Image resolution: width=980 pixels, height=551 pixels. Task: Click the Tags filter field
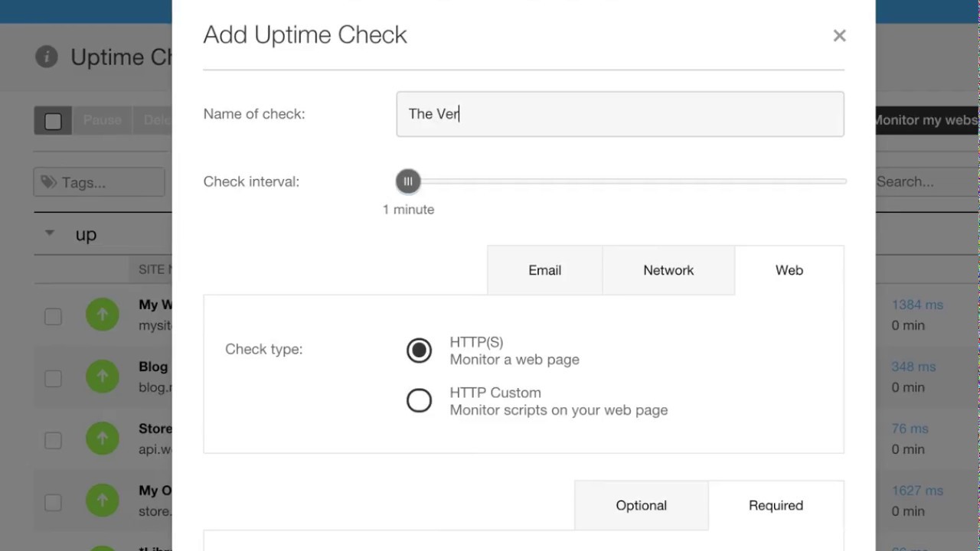tap(100, 182)
